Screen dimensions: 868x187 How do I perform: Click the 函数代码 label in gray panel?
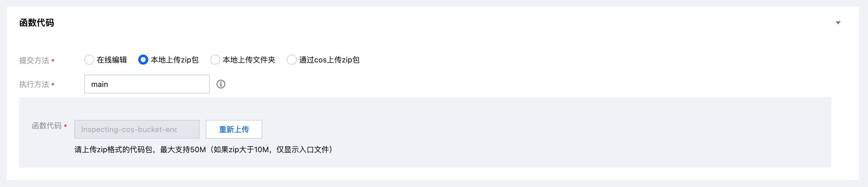coord(46,126)
